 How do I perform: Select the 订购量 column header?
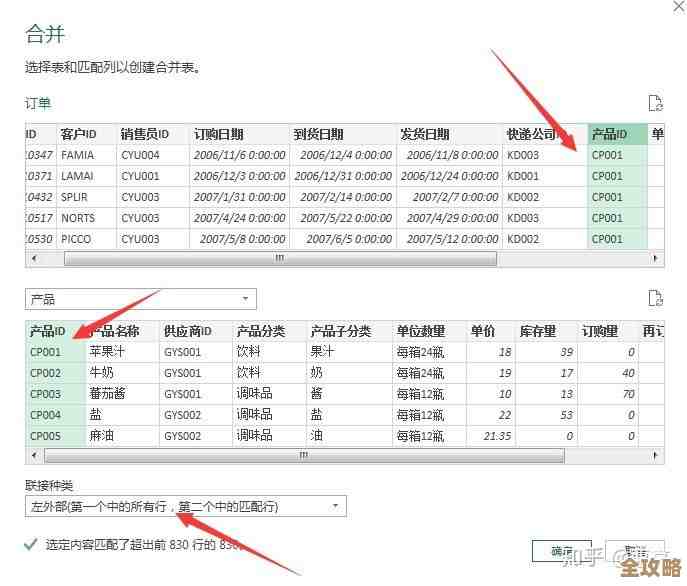pyautogui.click(x=608, y=331)
